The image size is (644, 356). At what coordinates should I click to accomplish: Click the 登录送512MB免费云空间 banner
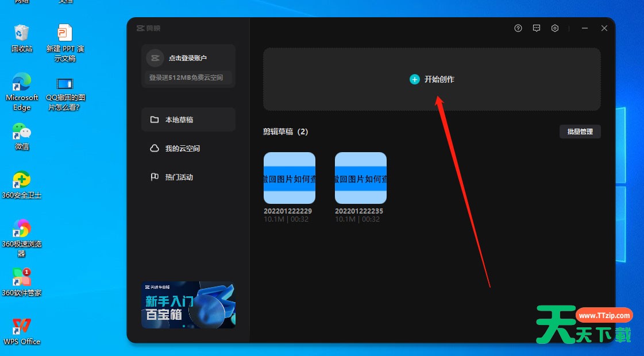click(188, 78)
